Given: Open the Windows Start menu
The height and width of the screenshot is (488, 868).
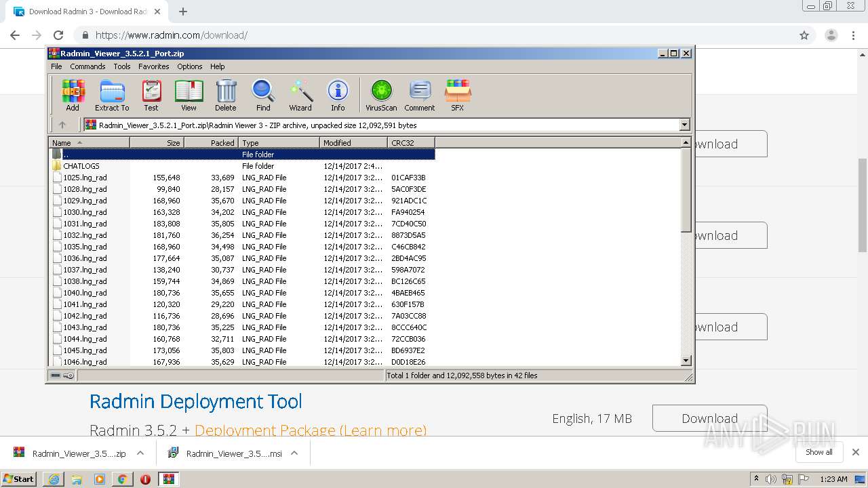Looking at the screenshot, I should 19,479.
